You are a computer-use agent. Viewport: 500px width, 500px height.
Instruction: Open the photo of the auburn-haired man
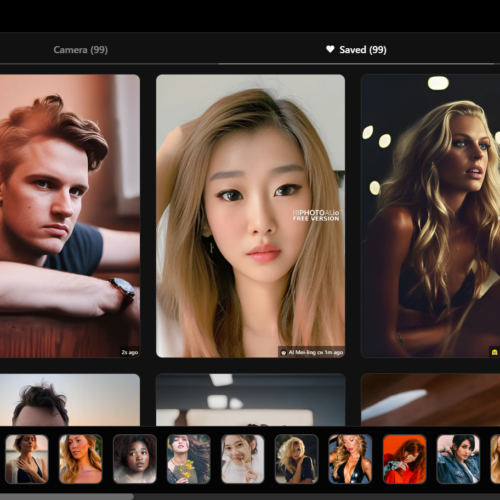70,216
